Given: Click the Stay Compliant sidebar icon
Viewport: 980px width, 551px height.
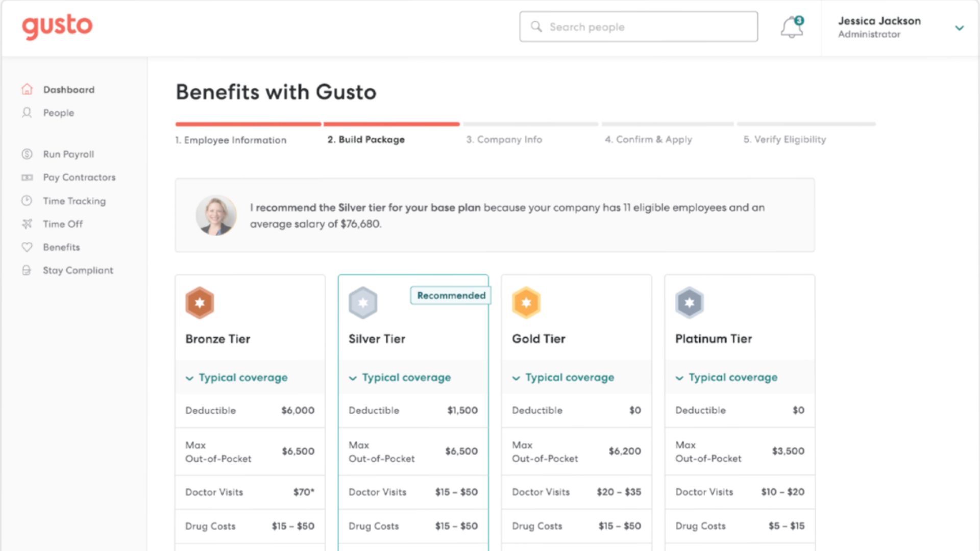Looking at the screenshot, I should 27,270.
